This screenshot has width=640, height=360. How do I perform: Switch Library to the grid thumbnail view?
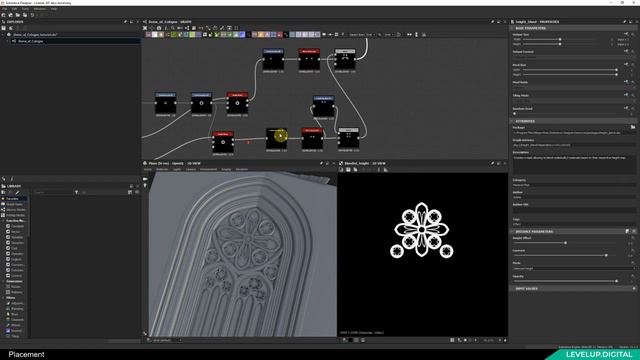click(x=130, y=192)
